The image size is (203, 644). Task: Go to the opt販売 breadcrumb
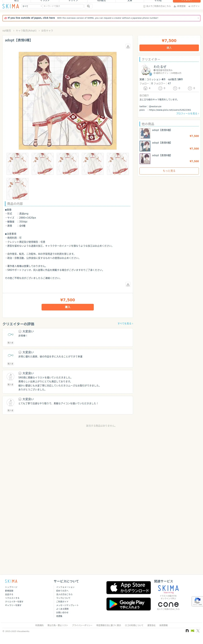coord(7,31)
